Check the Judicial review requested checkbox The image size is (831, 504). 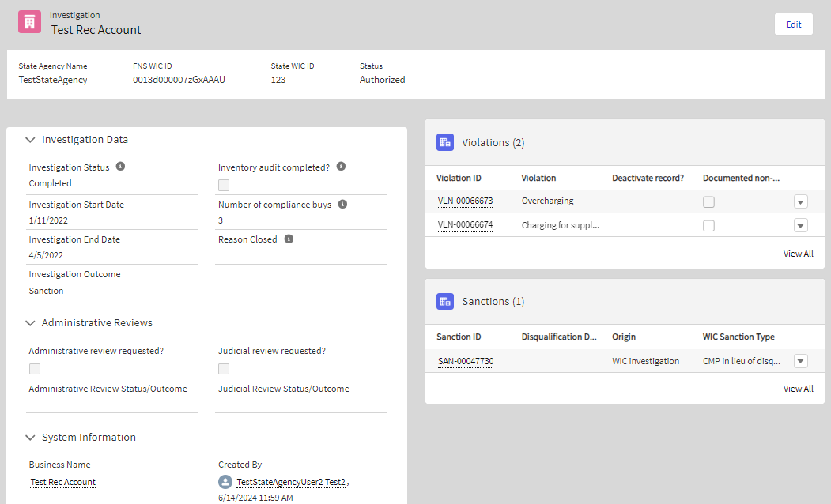pyautogui.click(x=224, y=369)
